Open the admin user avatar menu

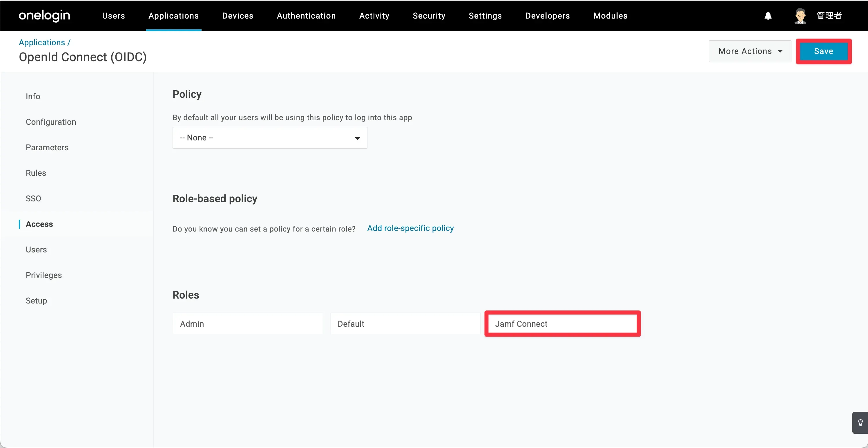pos(800,16)
